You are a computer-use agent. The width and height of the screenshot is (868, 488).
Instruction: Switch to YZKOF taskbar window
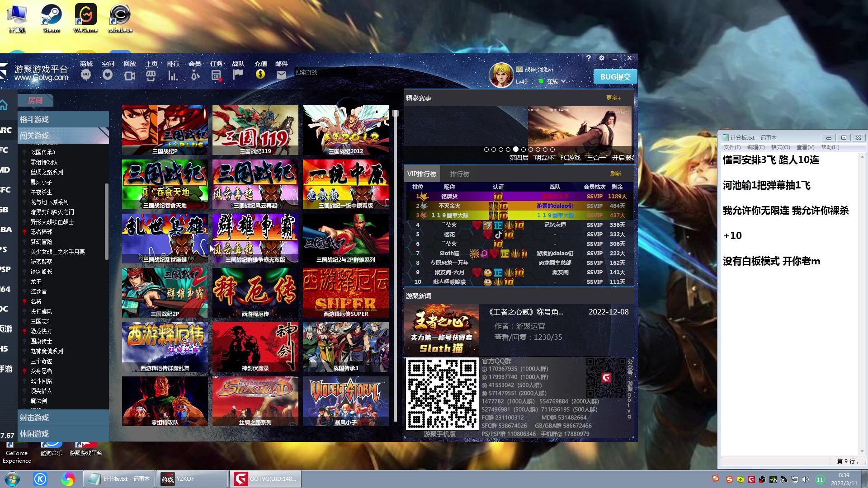(193, 479)
